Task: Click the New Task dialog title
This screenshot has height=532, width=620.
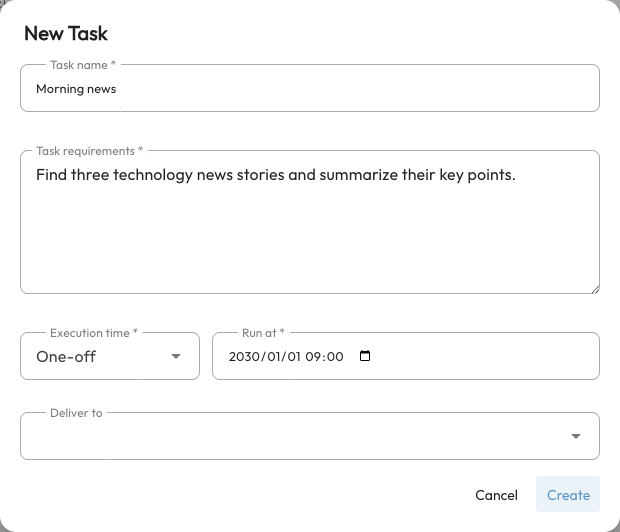Action: (x=66, y=33)
